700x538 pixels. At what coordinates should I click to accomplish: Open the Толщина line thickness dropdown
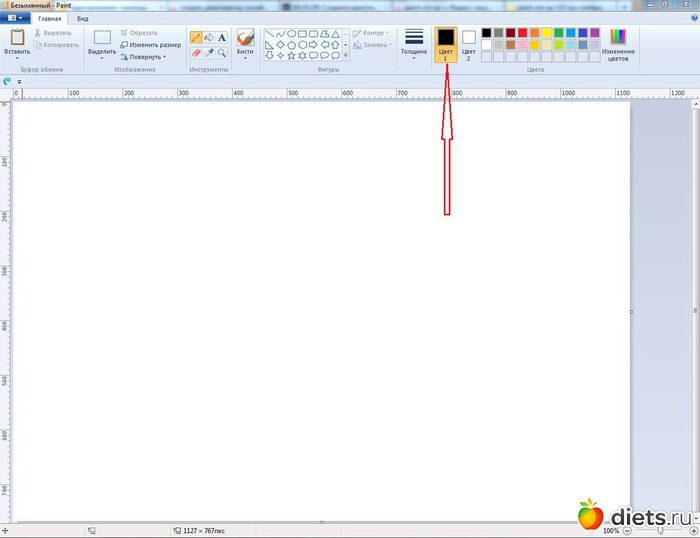pos(413,44)
